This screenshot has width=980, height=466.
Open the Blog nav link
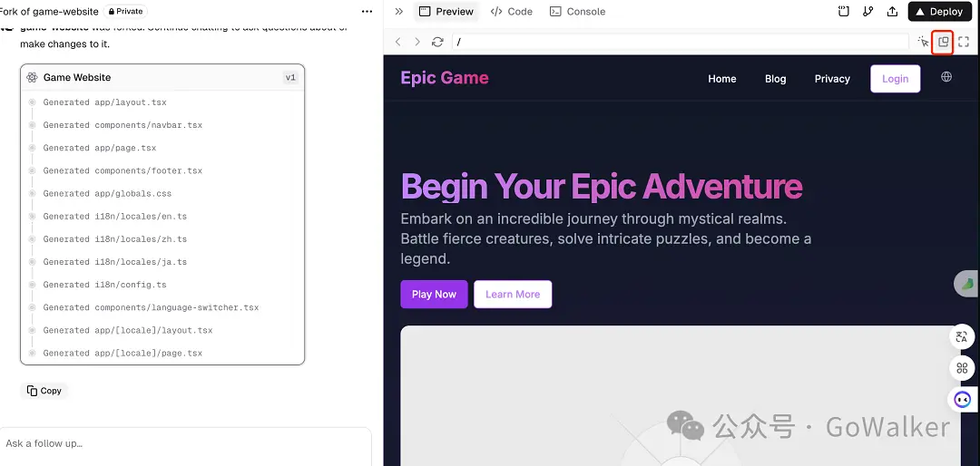point(775,79)
